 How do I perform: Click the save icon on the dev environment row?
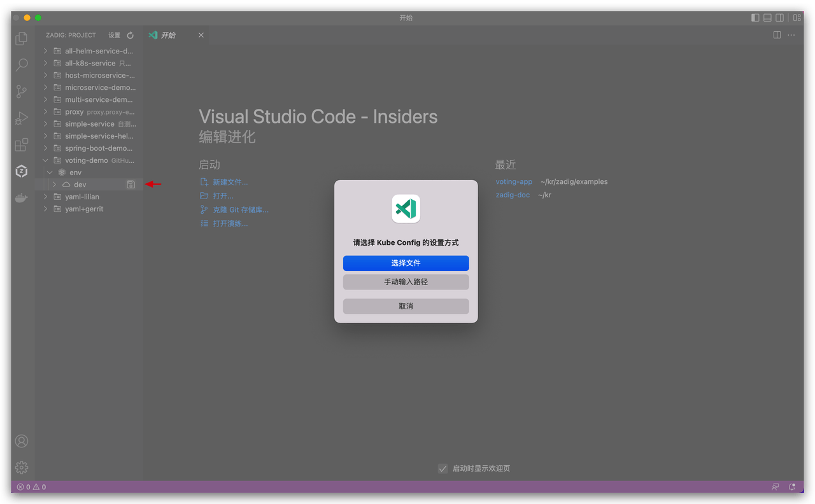point(132,183)
